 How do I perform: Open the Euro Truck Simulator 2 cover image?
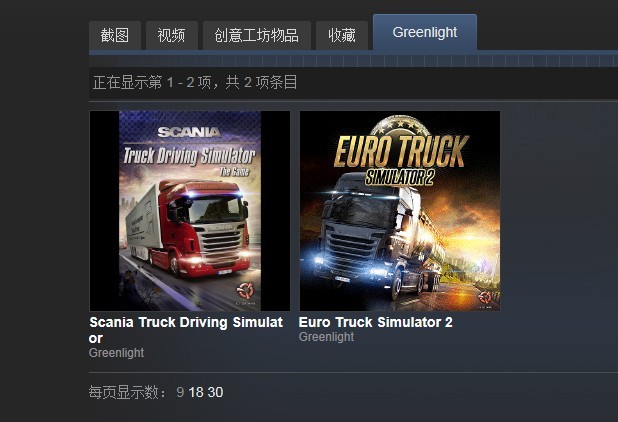400,211
